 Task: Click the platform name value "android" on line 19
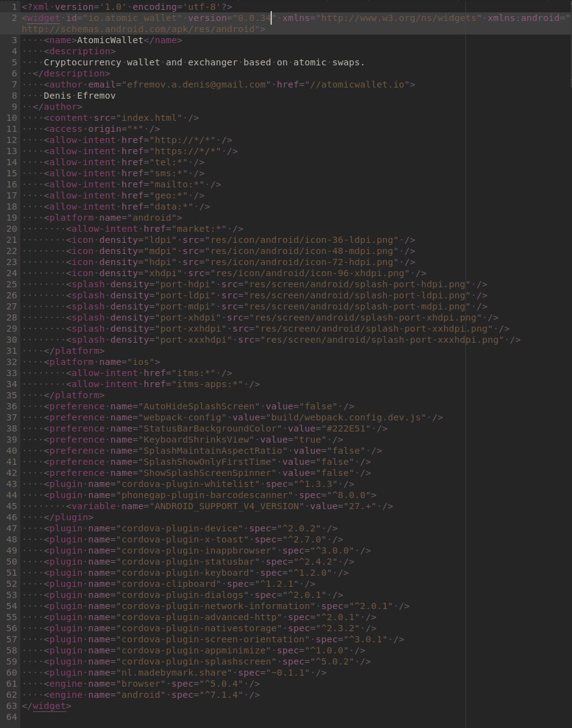point(152,219)
